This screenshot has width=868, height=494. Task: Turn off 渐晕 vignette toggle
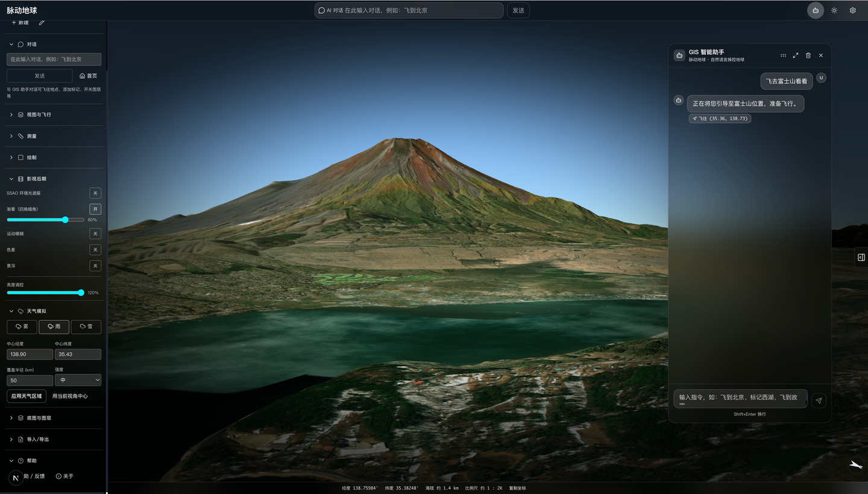95,209
